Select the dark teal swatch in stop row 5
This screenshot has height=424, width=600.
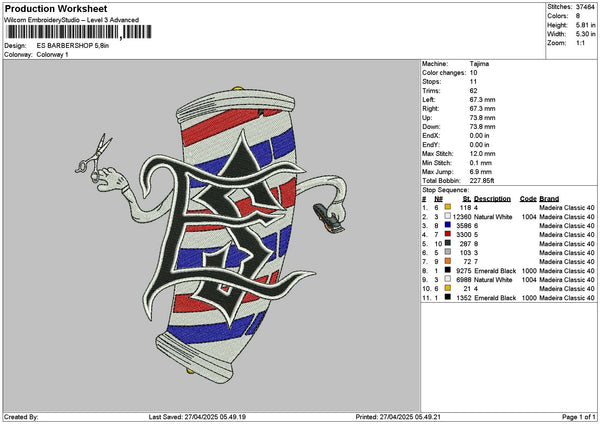(448, 243)
